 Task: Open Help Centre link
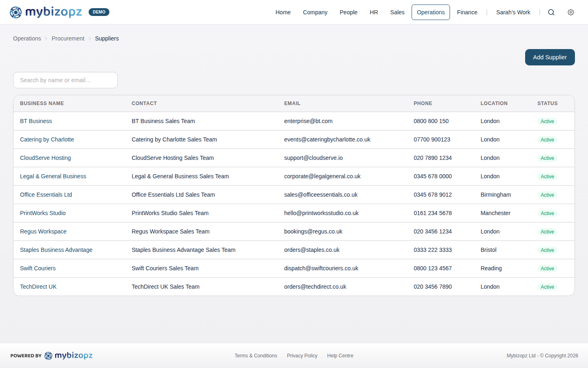340,356
